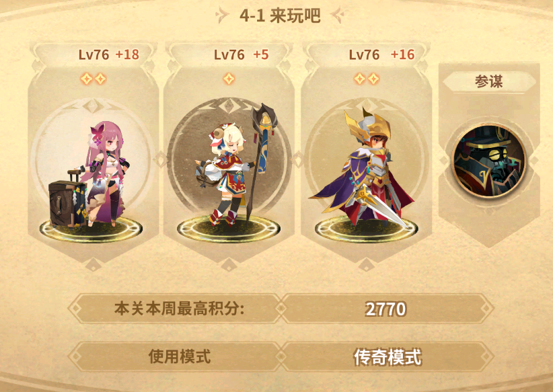Click the Lv76 +18 level banner
This screenshot has height=392, width=553.
(x=108, y=54)
